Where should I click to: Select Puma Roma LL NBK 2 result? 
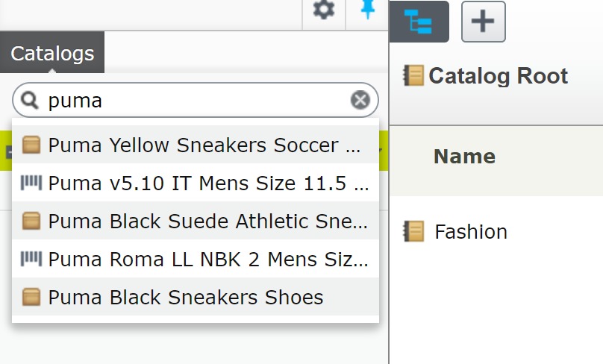pos(208,260)
